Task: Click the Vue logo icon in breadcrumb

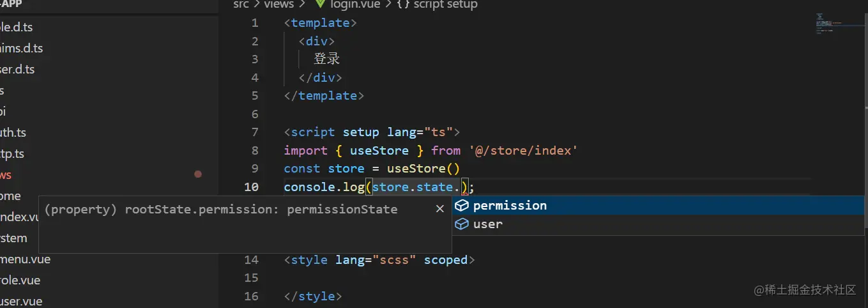Action: coord(321,4)
